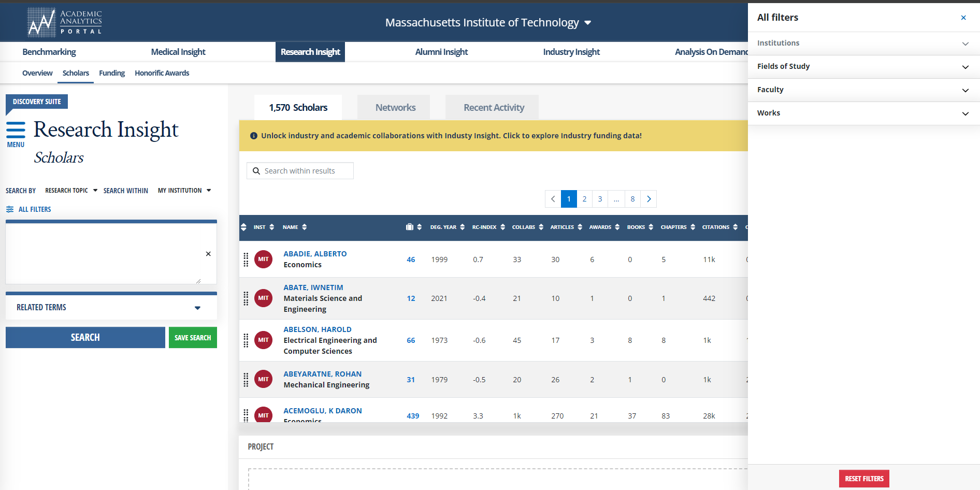Click MIT badge for Abadie, Alberto
The height and width of the screenshot is (490, 980).
point(263,259)
